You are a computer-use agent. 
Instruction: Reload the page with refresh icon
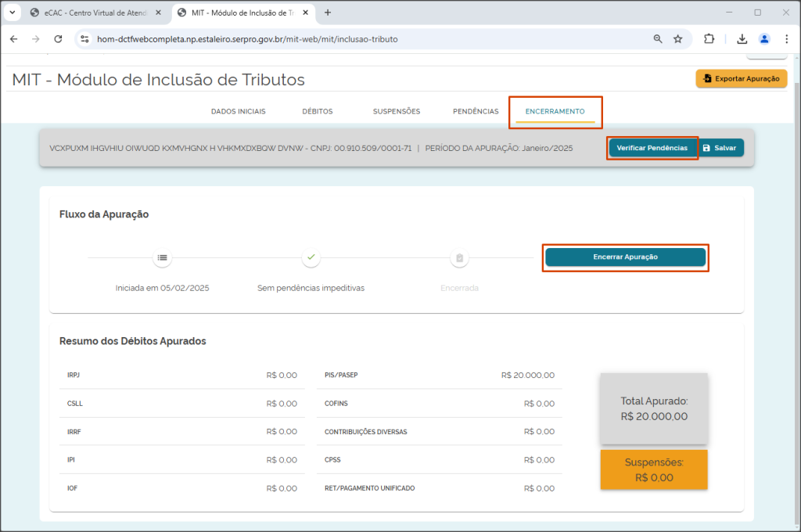pyautogui.click(x=58, y=39)
